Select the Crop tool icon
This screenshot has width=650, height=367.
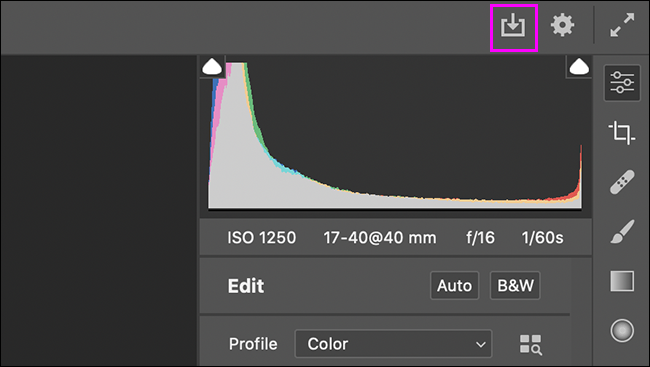coord(622,133)
